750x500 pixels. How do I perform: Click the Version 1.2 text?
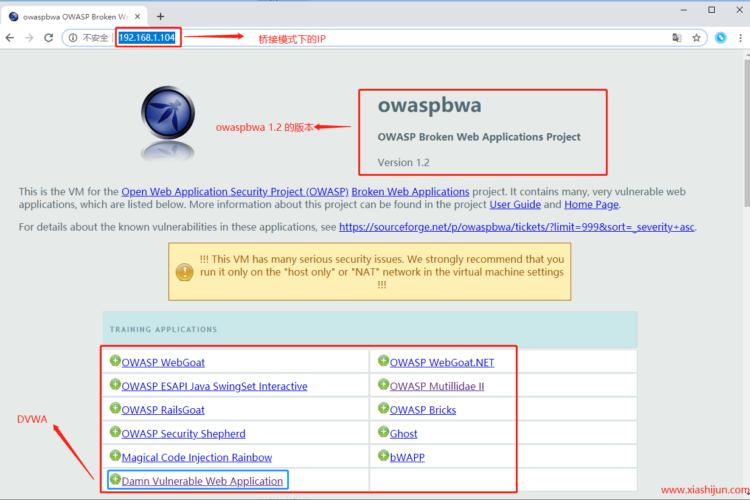(403, 163)
